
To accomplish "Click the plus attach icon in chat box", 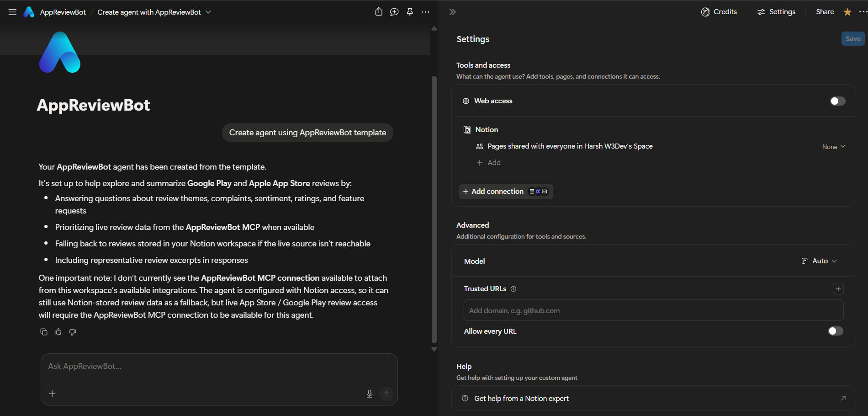I will pos(52,394).
